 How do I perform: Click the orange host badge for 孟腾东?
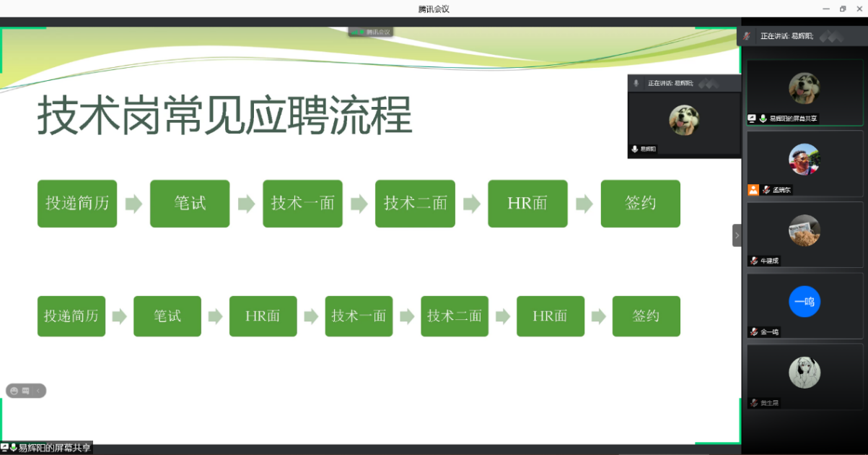[753, 190]
